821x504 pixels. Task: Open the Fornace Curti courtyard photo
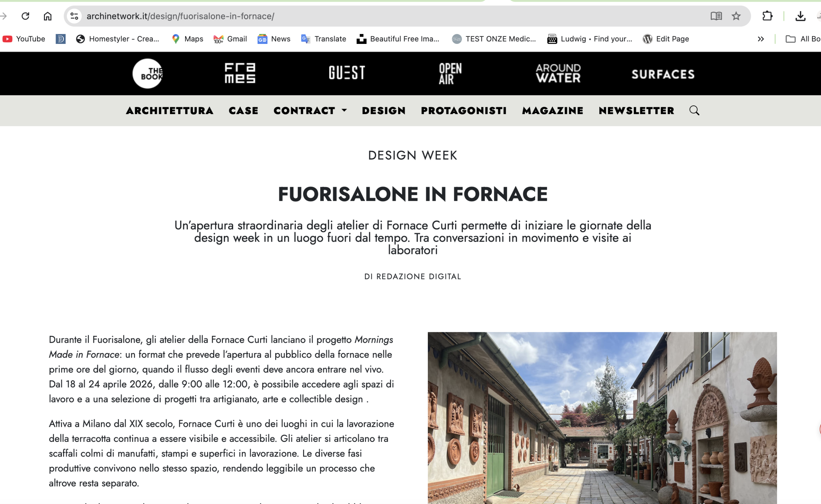pos(602,418)
